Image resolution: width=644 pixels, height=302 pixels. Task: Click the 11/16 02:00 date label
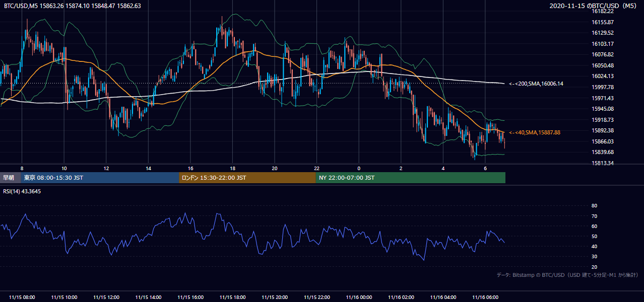401,297
